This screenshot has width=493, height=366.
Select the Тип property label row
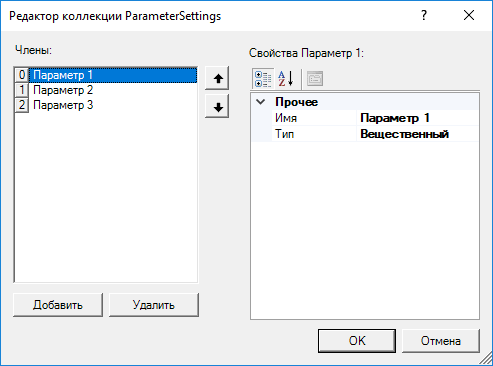[314, 134]
